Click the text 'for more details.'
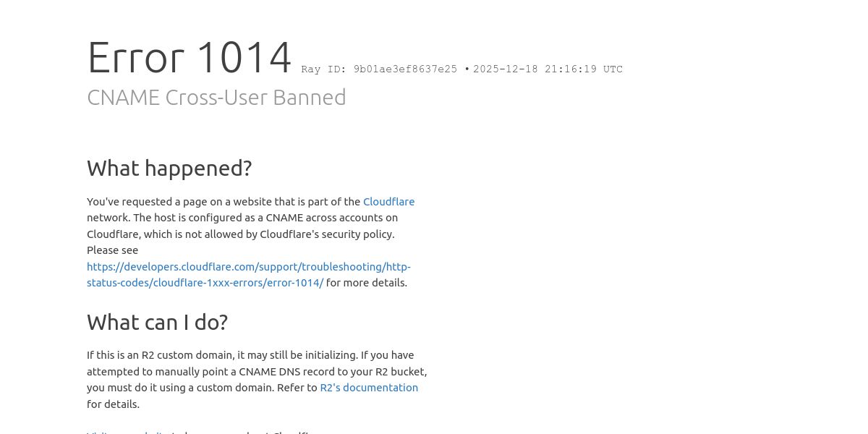This screenshot has width=868, height=434. (367, 283)
